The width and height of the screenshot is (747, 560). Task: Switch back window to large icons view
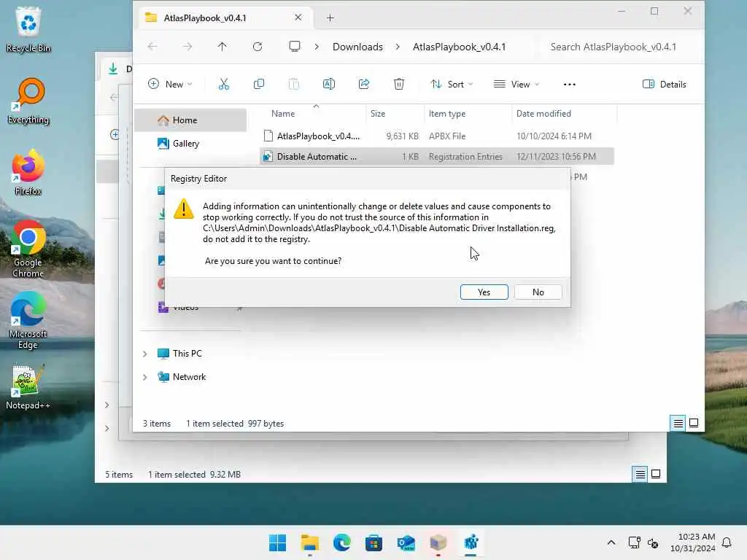[x=656, y=474]
